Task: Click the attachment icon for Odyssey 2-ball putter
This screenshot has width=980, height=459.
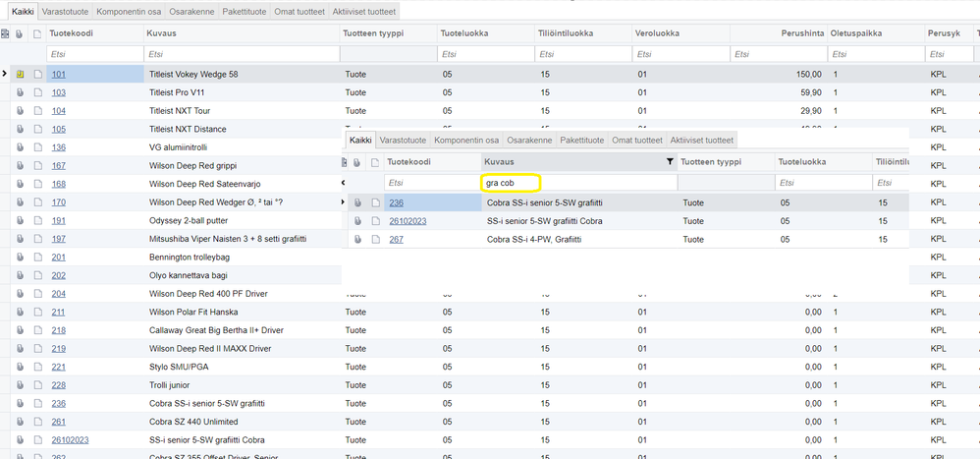Action: click(x=20, y=220)
